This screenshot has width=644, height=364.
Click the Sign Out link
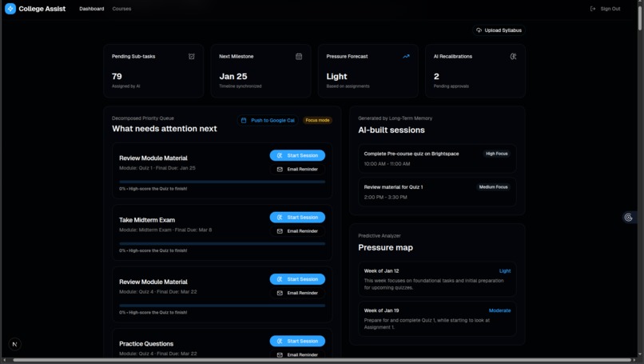pyautogui.click(x=606, y=9)
